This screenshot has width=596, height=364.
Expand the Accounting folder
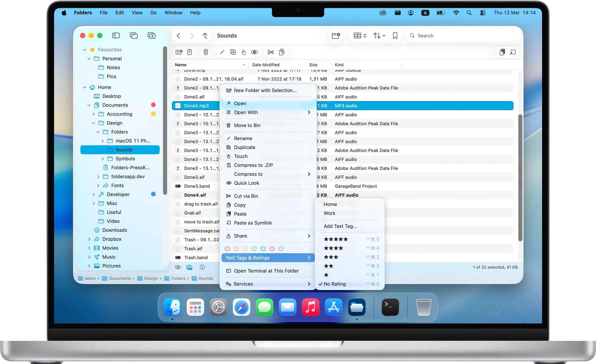tap(93, 114)
